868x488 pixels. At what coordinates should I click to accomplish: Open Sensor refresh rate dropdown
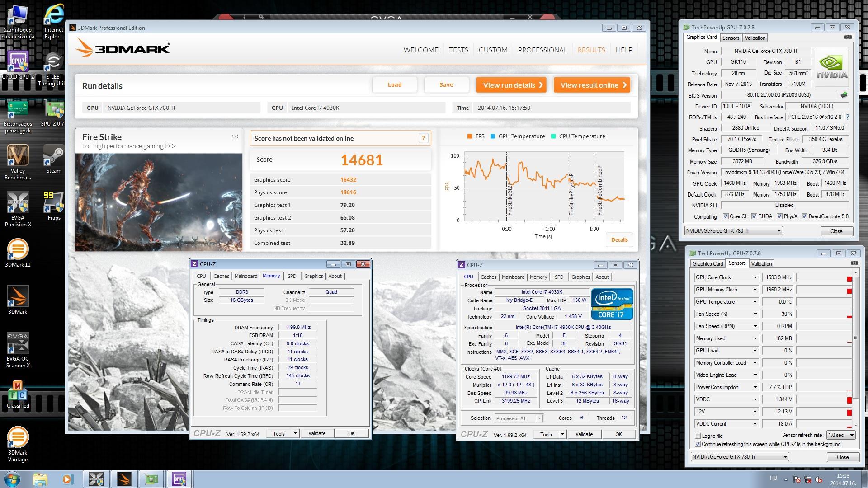pos(841,435)
